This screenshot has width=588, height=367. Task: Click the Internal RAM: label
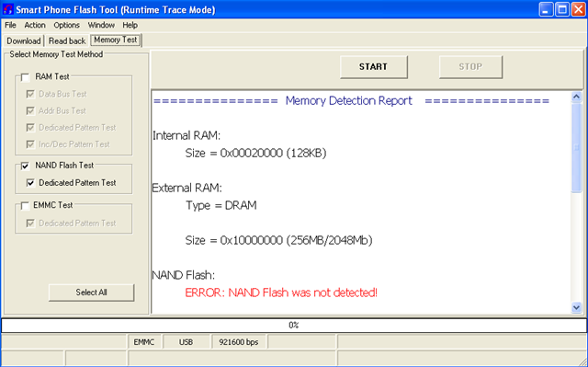pos(187,135)
